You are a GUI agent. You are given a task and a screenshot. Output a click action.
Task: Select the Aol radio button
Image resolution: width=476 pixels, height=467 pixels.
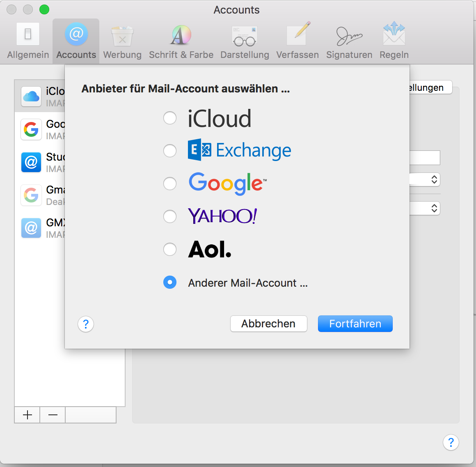pyautogui.click(x=170, y=249)
